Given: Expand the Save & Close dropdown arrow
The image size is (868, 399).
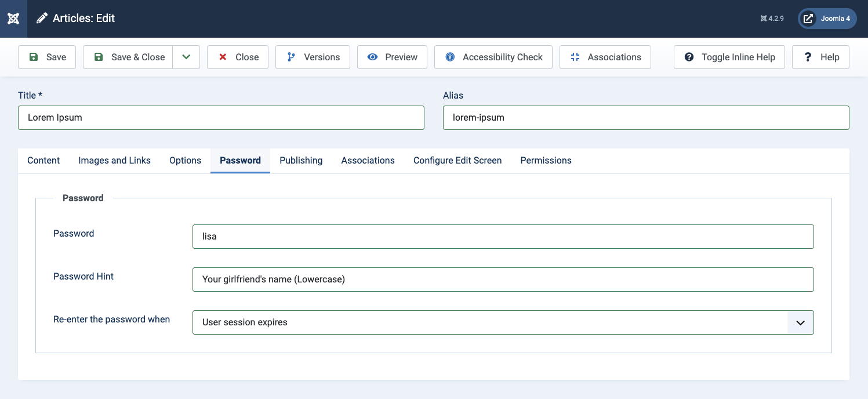Looking at the screenshot, I should [x=186, y=57].
